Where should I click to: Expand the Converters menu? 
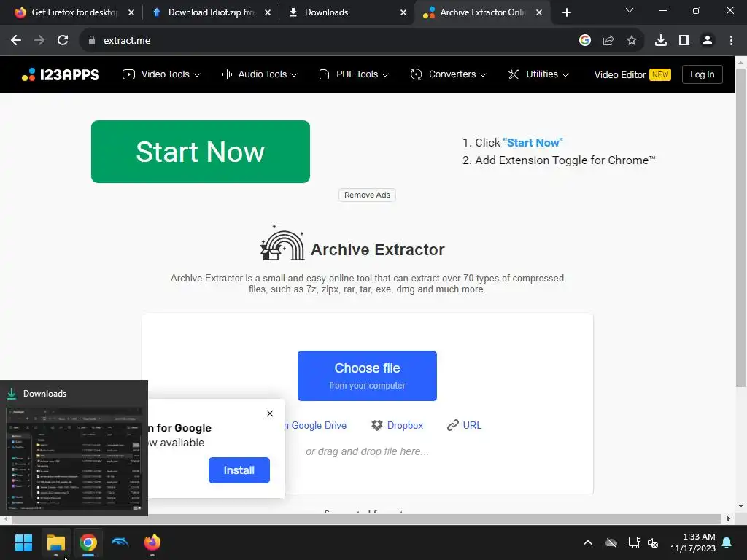tap(449, 74)
